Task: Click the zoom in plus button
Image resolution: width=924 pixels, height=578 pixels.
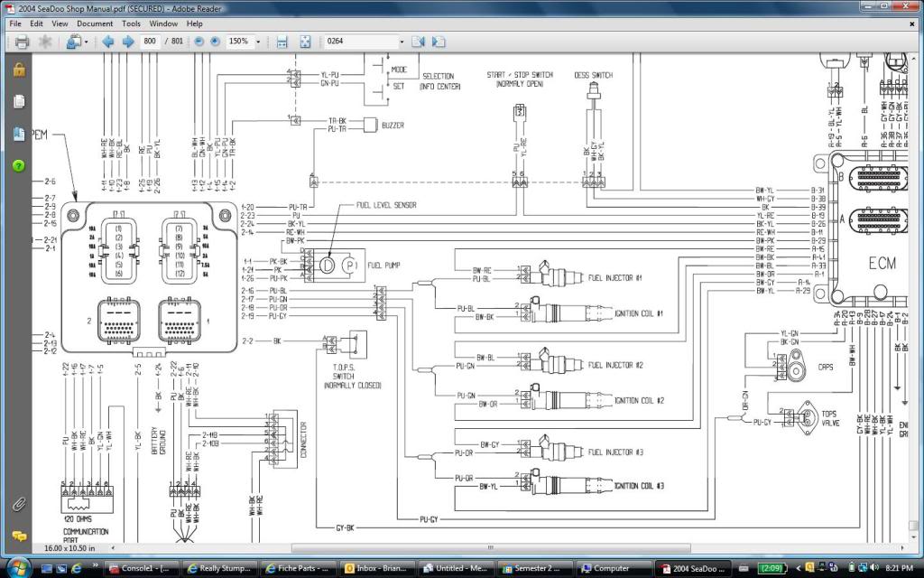Action: [x=215, y=42]
